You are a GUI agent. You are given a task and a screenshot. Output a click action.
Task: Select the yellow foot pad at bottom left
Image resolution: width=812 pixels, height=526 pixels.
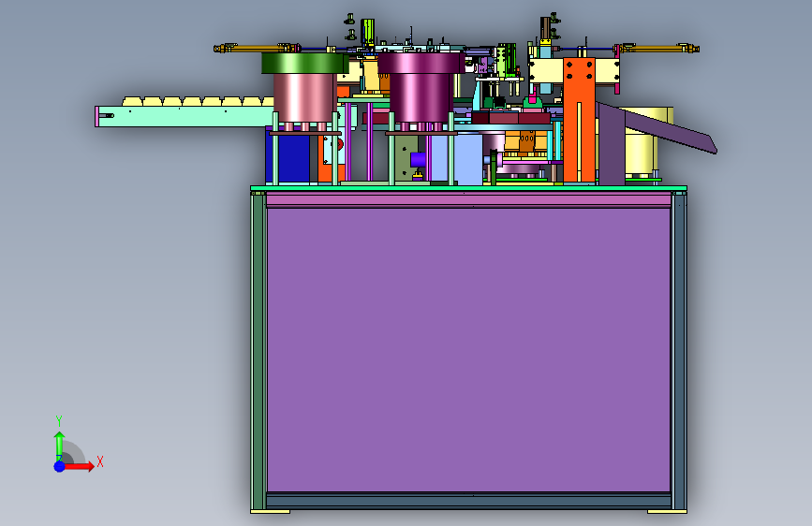(x=271, y=512)
